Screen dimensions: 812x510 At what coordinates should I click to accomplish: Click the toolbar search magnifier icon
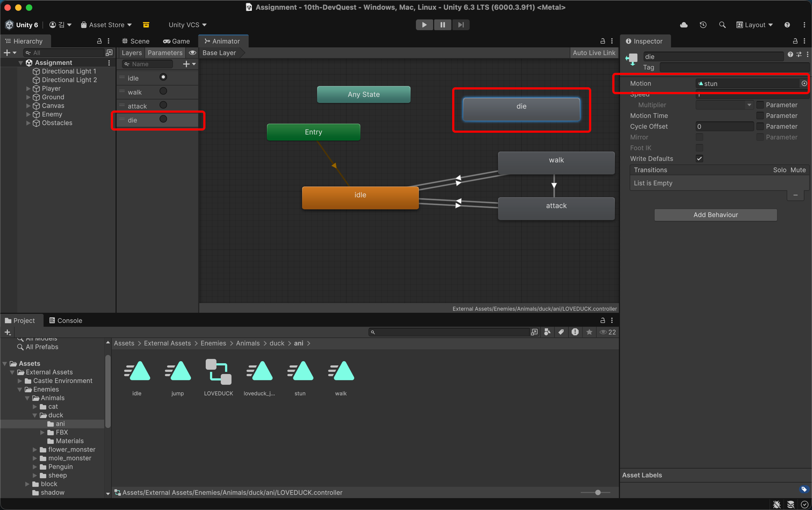pyautogui.click(x=722, y=25)
